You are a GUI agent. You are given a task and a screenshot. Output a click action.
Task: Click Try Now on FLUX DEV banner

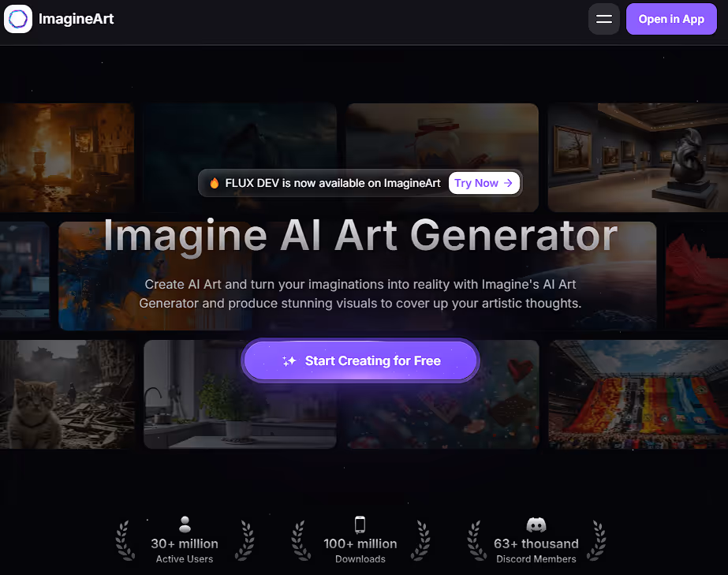point(483,183)
